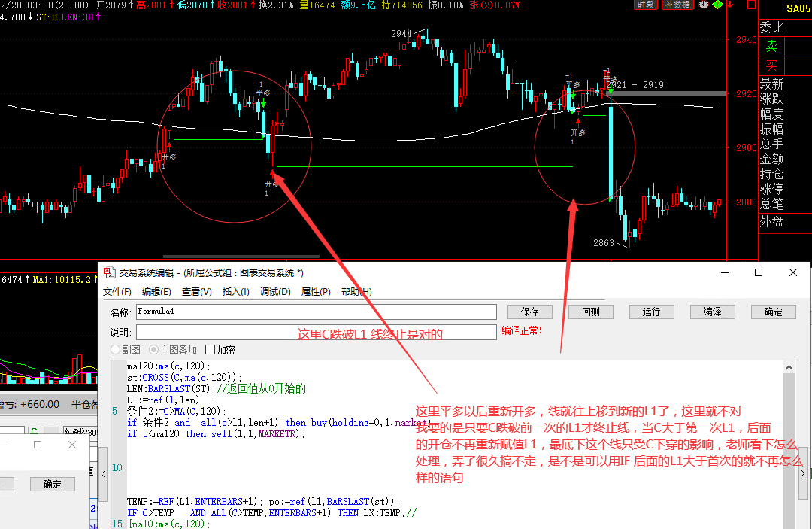The width and height of the screenshot is (812, 529).
Task: Click the code editor scroll-up arrow
Action: 789,367
